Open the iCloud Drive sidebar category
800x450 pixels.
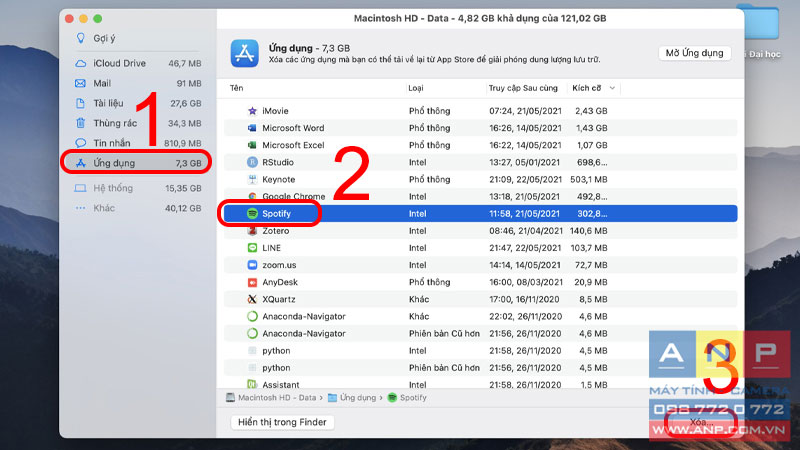click(138, 63)
